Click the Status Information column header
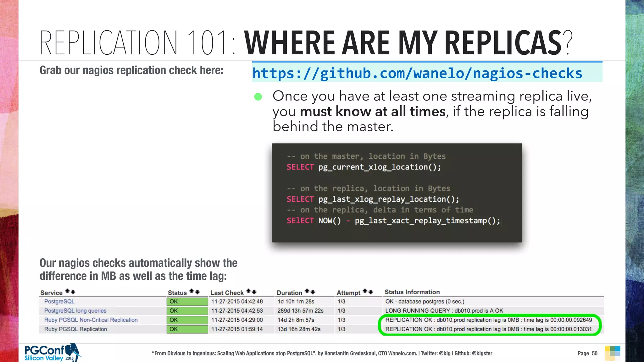The height and width of the screenshot is (362, 644). pos(412,292)
